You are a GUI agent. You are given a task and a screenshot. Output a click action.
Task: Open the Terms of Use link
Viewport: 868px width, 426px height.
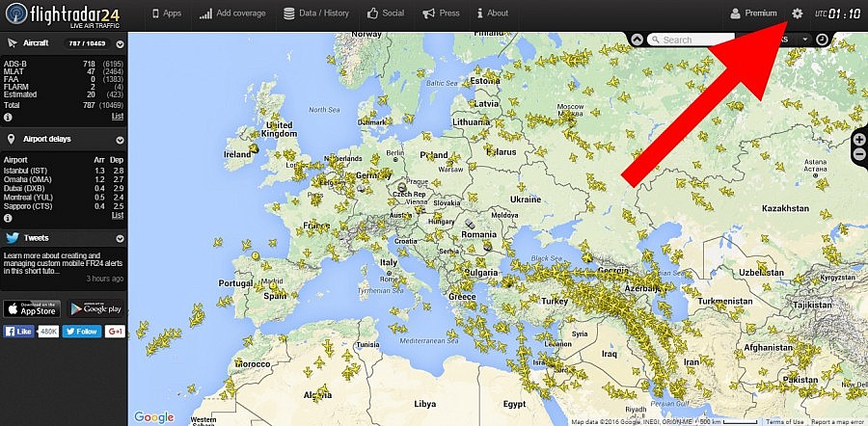(785, 422)
